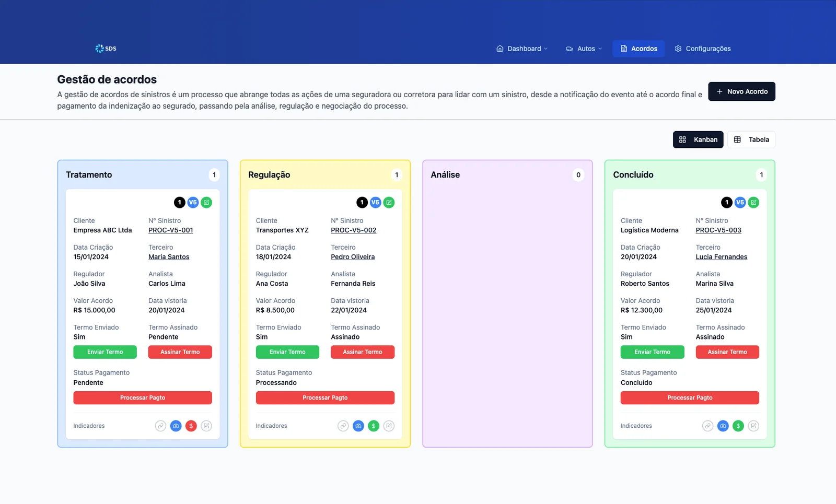This screenshot has height=504, width=836.
Task: Click camera indicator on Logística Moderna card
Action: coord(723,426)
